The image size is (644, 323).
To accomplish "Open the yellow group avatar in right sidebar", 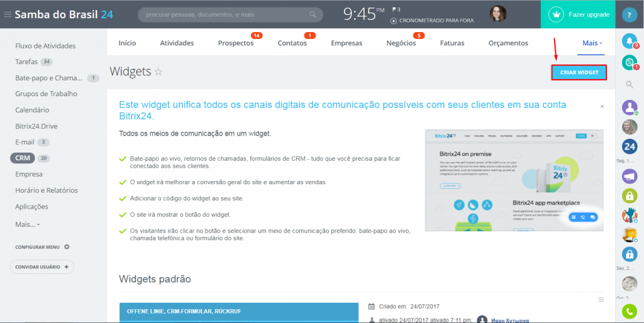I will [x=629, y=235].
